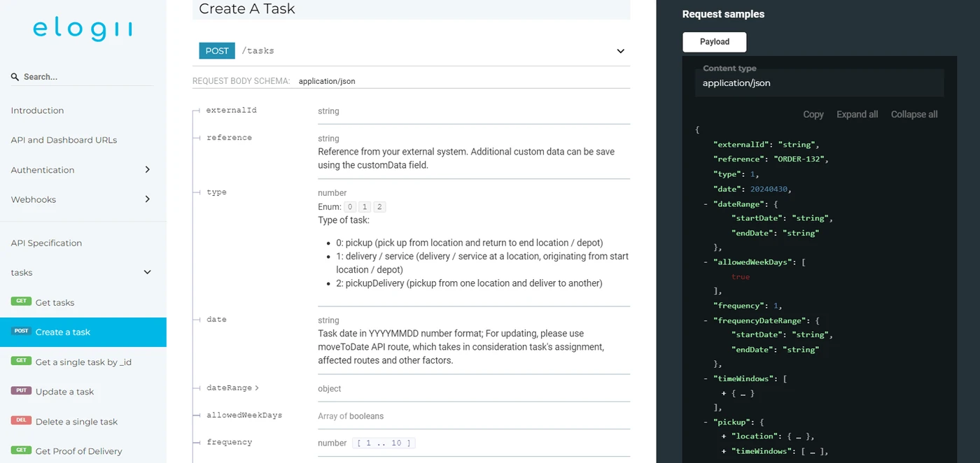The height and width of the screenshot is (463, 980).
Task: Click the REQUEST BODY SCHEMA label
Action: [241, 81]
